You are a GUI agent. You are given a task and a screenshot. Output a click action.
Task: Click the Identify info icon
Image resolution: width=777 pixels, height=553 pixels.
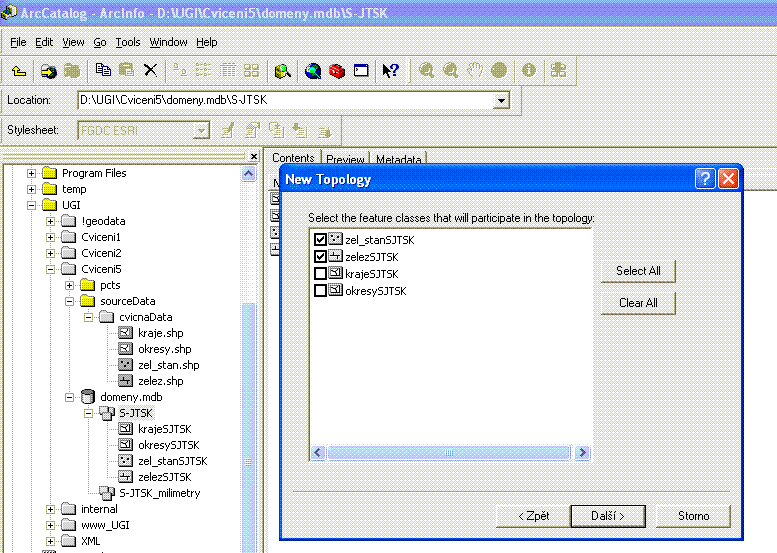click(x=529, y=70)
